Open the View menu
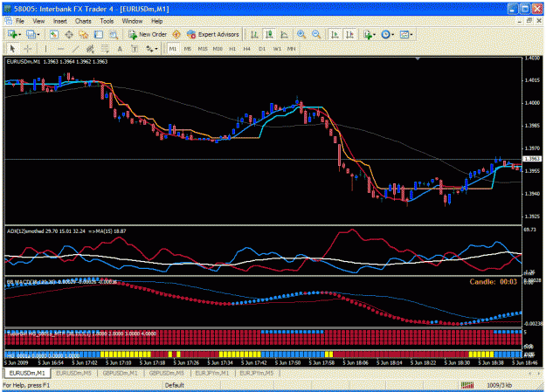 pos(38,21)
